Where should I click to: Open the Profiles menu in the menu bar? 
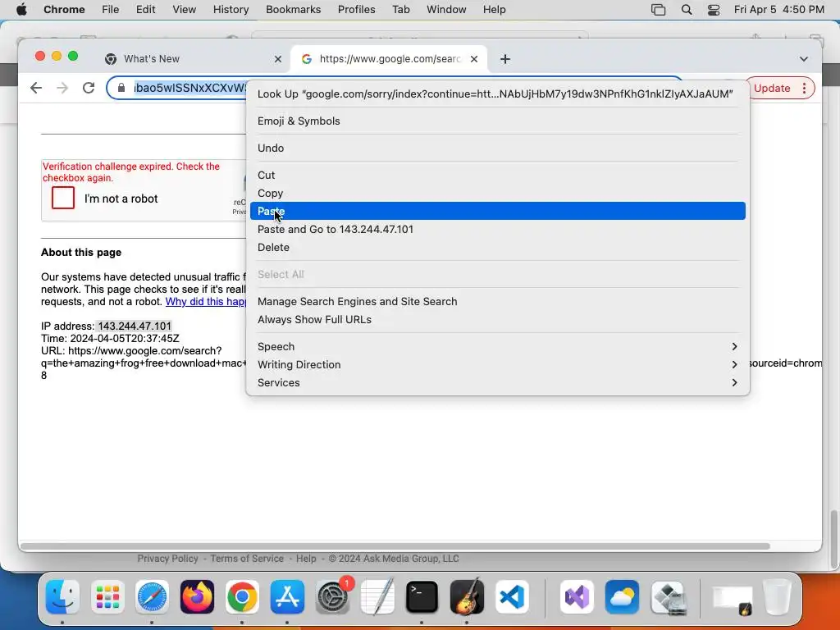[x=356, y=10]
